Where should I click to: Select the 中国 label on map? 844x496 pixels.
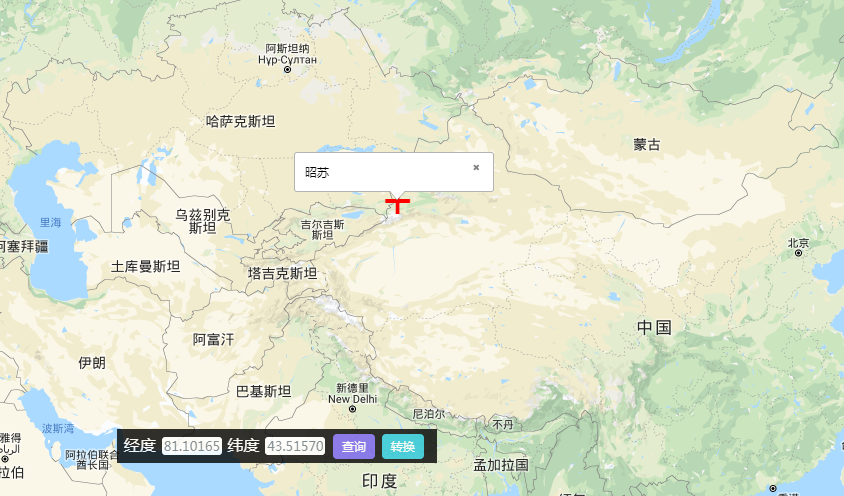pyautogui.click(x=654, y=327)
